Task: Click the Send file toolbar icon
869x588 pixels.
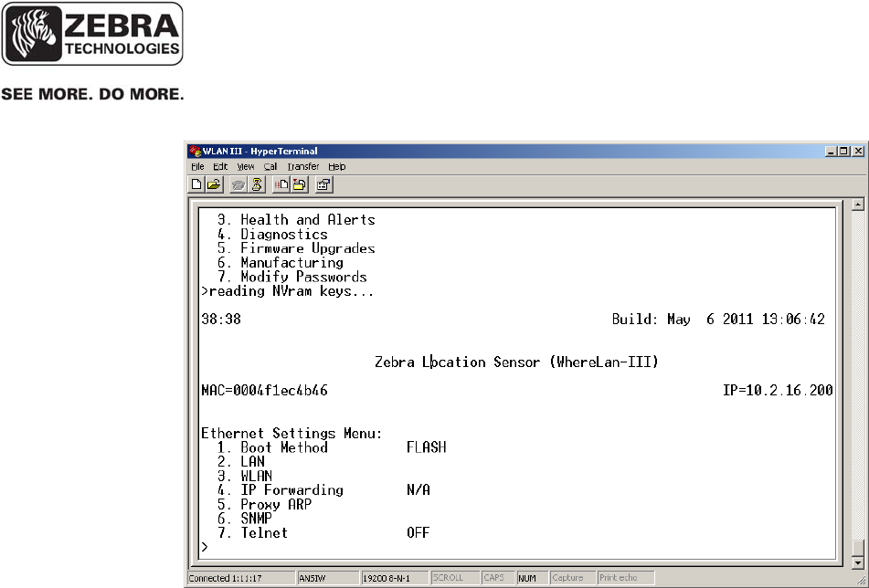Action: (x=281, y=185)
